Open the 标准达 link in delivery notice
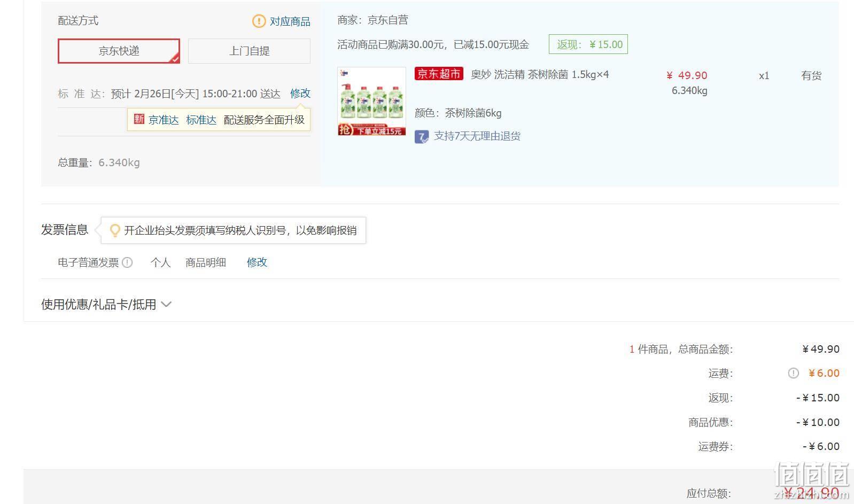The image size is (854, 504). [201, 120]
